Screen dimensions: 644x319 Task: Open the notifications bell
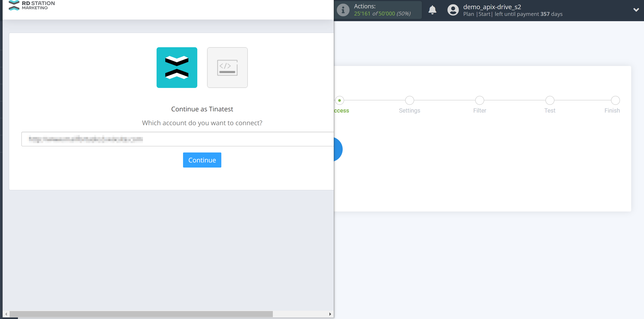432,10
